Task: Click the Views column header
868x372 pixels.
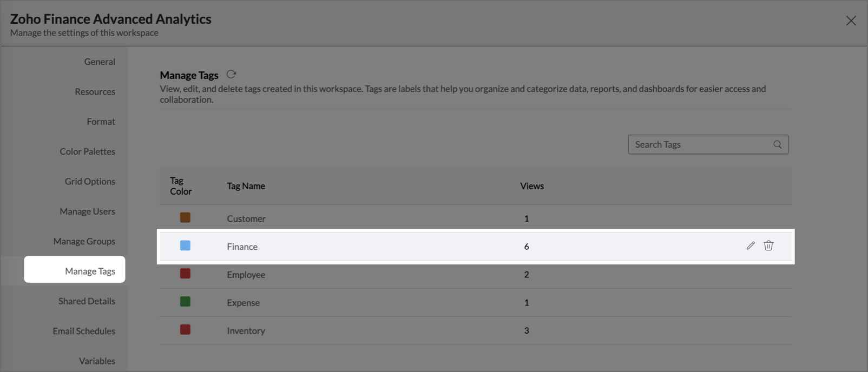Action: (x=532, y=186)
